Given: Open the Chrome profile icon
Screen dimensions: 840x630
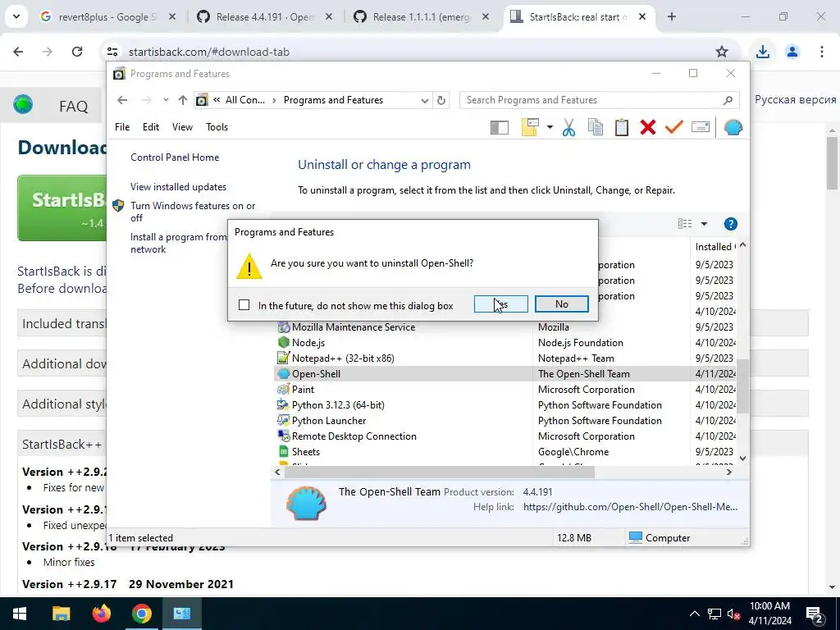Looking at the screenshot, I should [x=792, y=52].
